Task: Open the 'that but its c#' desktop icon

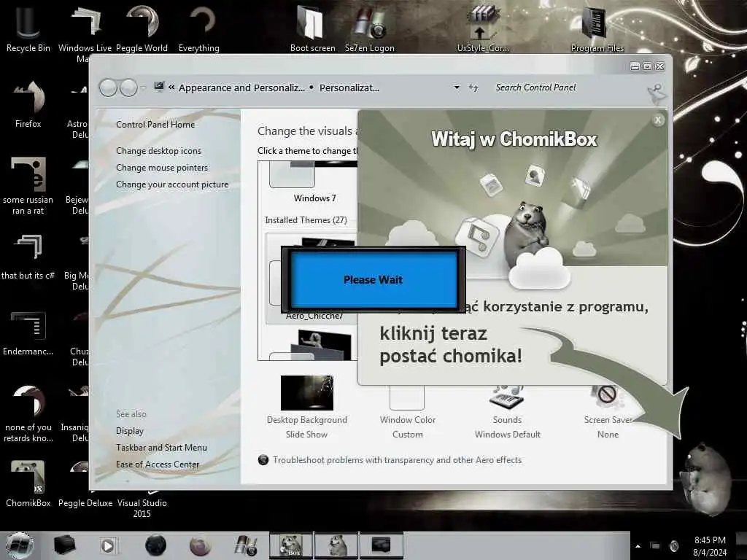Action: [28, 256]
